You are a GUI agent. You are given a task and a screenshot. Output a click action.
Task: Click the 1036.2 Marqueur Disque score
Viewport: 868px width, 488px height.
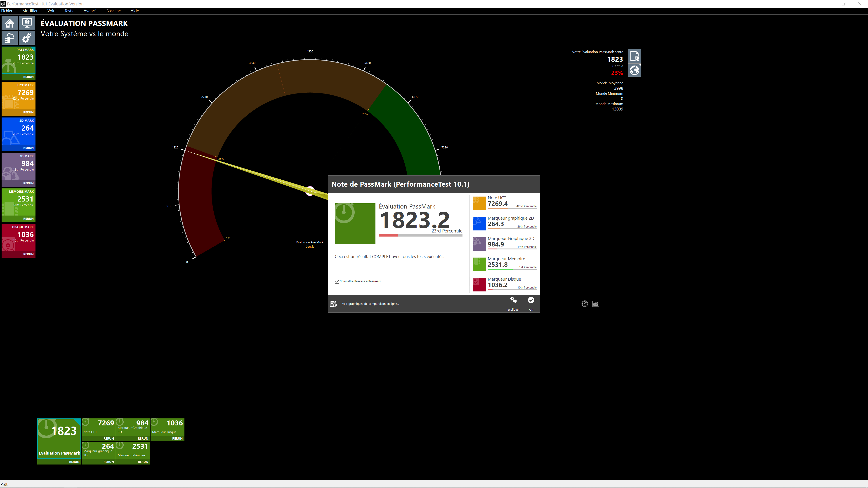[x=497, y=285]
